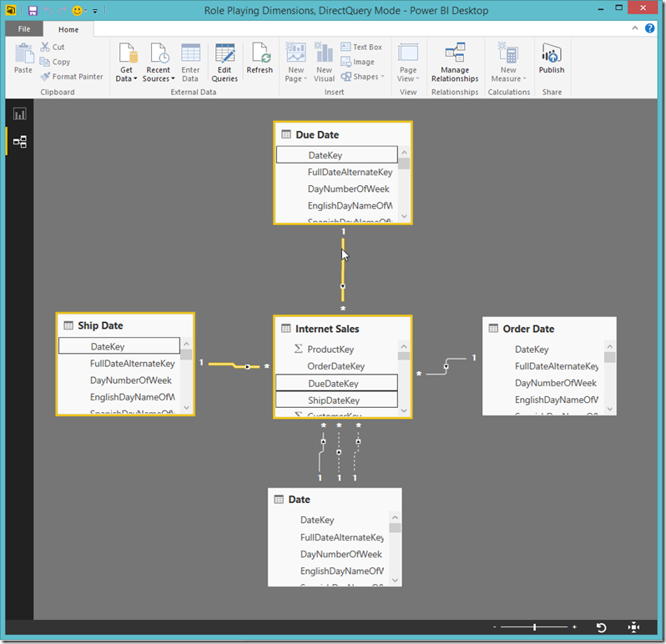Click the smiley feedback icon

click(78, 10)
